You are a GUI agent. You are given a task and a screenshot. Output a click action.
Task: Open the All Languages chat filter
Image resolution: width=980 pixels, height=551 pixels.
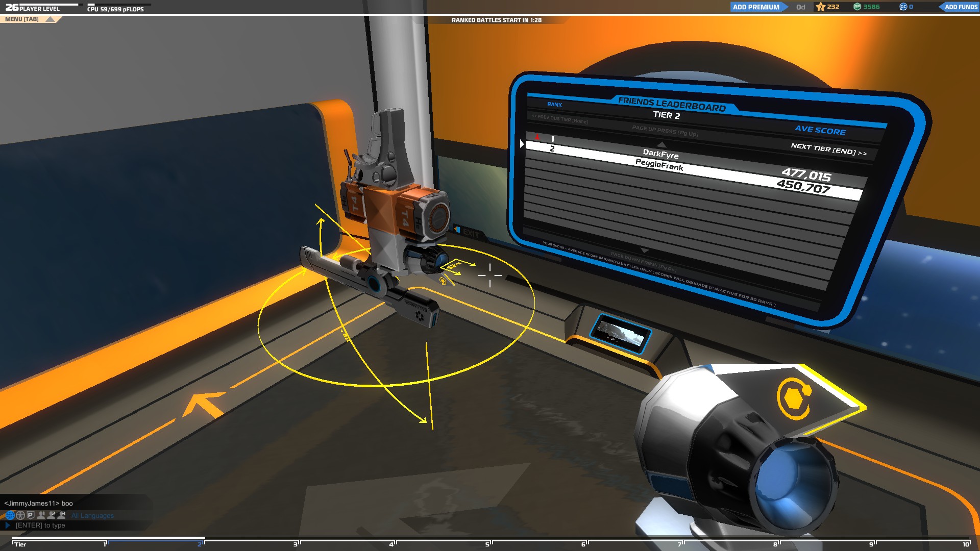point(92,516)
